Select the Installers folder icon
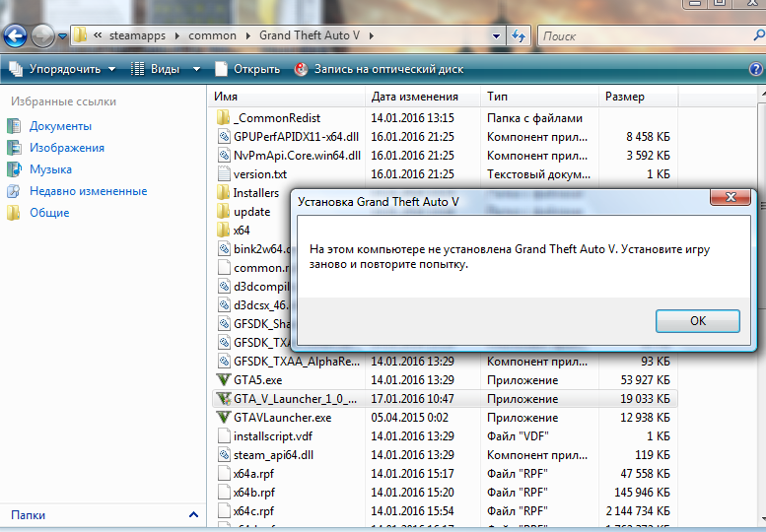 [x=223, y=192]
